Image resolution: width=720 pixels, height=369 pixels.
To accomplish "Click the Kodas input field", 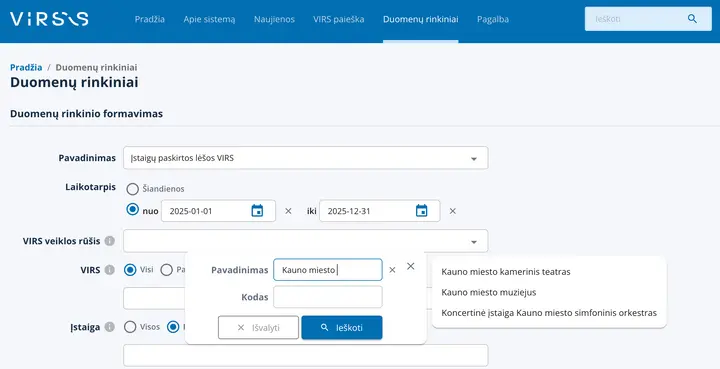I will click(328, 297).
